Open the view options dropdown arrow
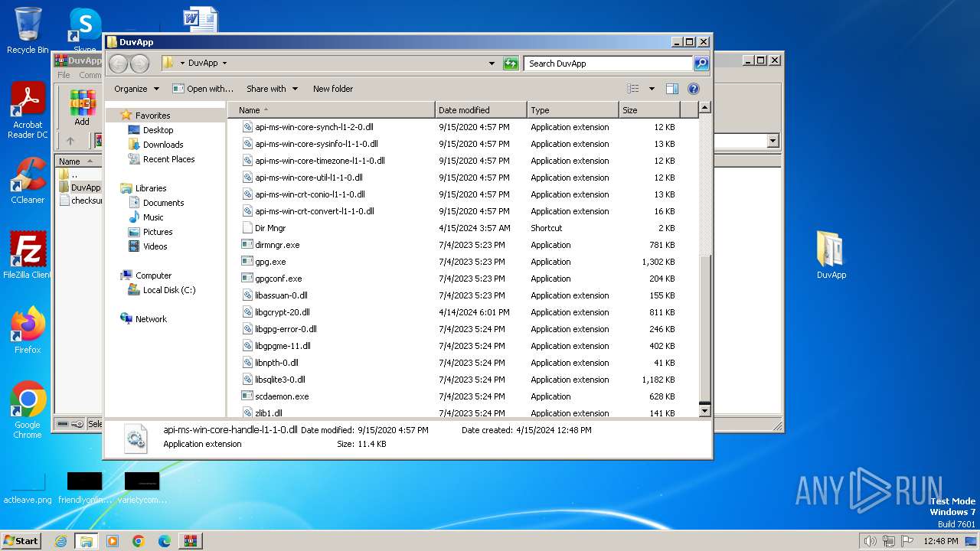980x551 pixels. point(652,89)
